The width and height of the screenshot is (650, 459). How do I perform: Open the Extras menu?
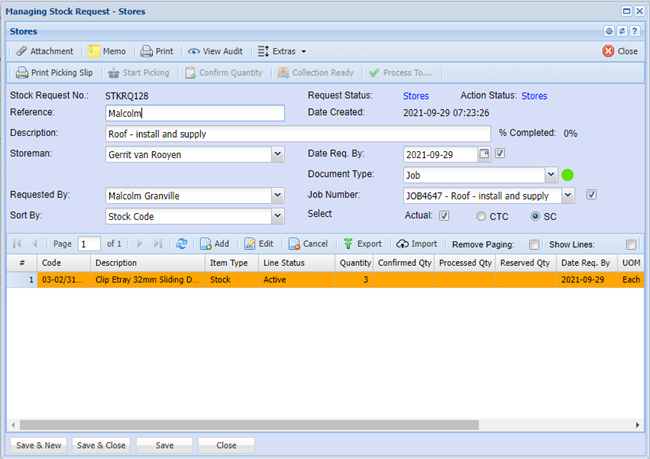tap(280, 51)
